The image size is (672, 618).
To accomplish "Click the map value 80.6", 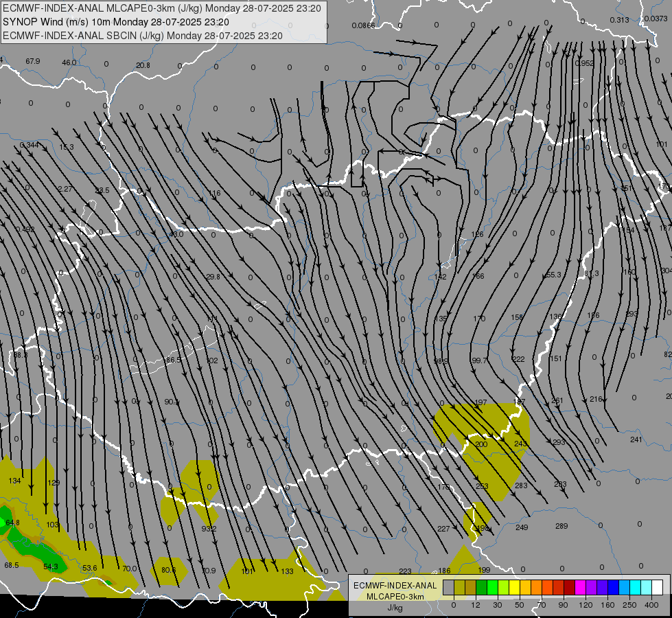I will click(168, 570).
